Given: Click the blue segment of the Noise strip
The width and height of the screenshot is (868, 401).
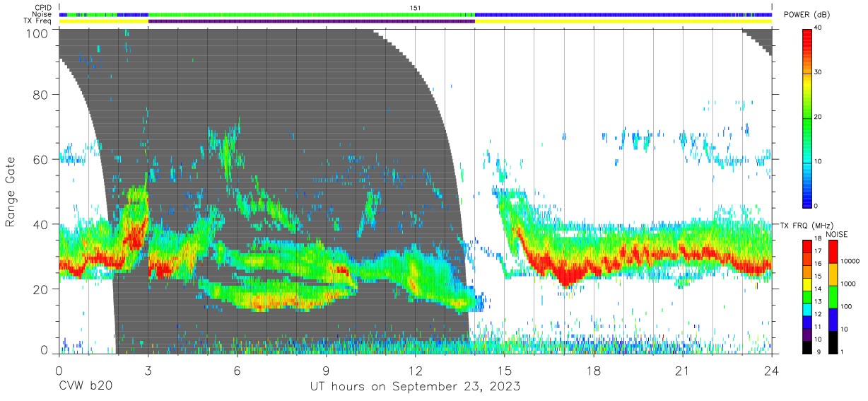Looking at the screenshot, I should coord(623,14).
